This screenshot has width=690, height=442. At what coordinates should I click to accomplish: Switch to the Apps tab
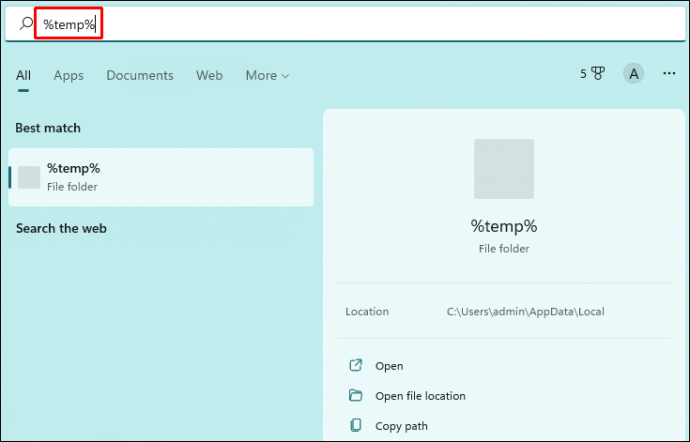pyautogui.click(x=69, y=75)
